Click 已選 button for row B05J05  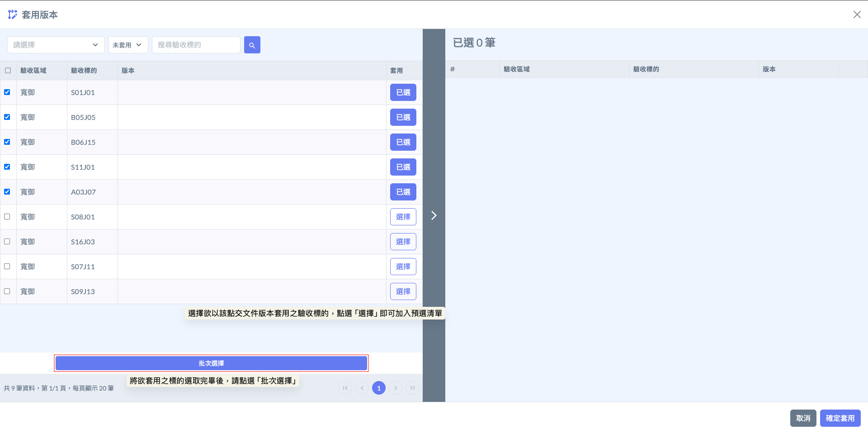(403, 117)
